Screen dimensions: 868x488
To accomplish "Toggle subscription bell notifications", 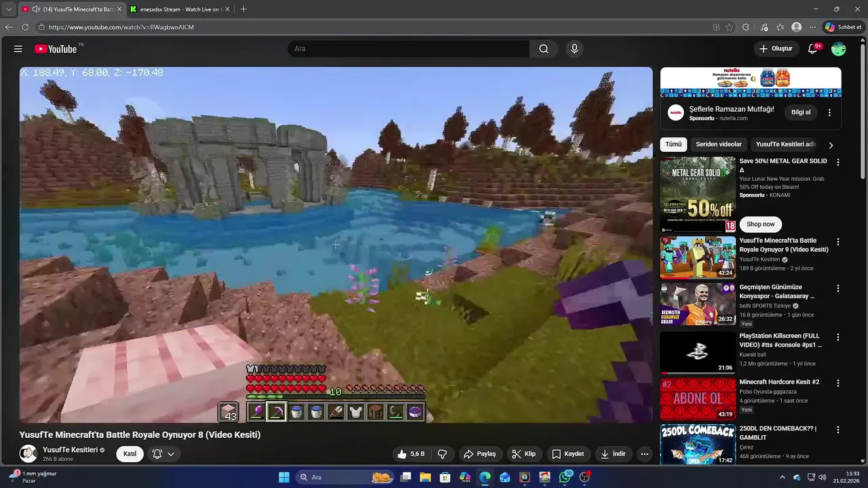I will tap(157, 454).
